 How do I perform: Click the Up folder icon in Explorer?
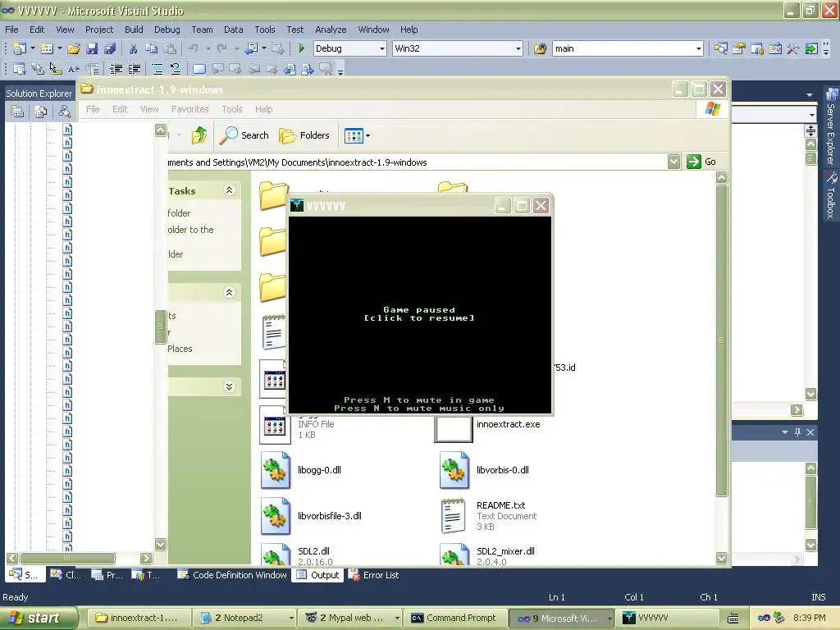click(x=199, y=135)
